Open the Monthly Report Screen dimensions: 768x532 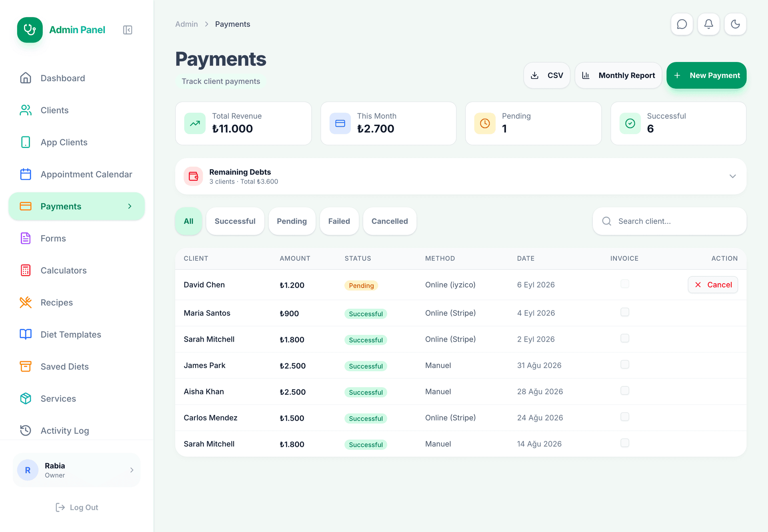(618, 75)
